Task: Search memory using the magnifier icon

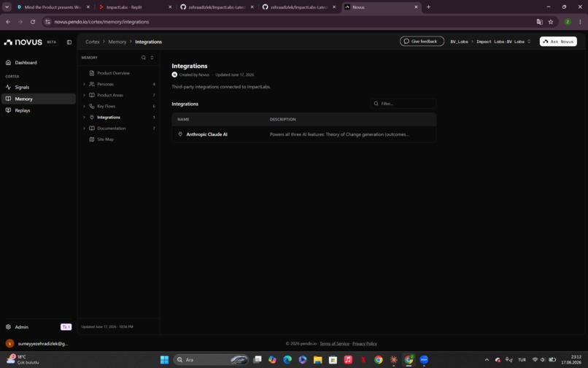Action: [x=143, y=58]
